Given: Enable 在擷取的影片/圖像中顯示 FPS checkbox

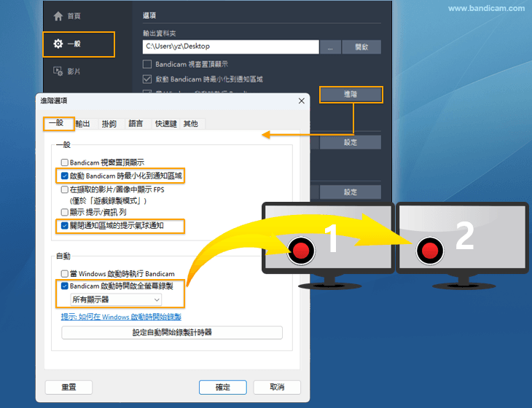Looking at the screenshot, I should coord(65,189).
